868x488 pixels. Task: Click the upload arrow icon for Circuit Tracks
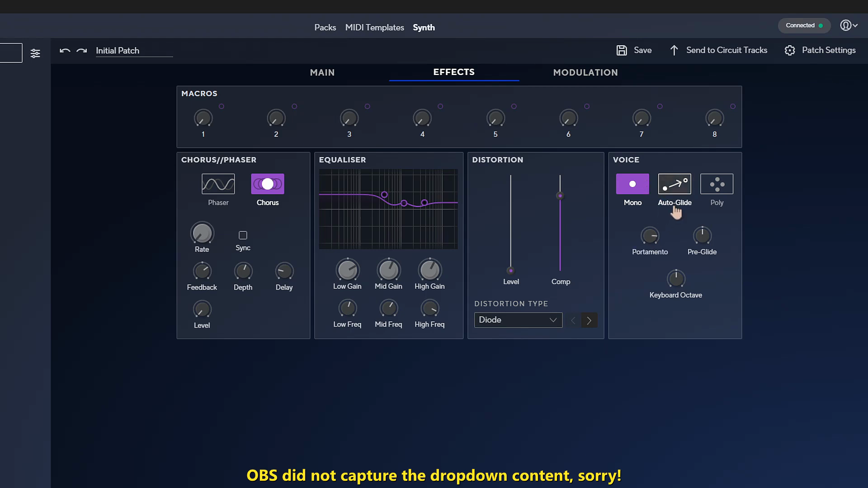(674, 50)
